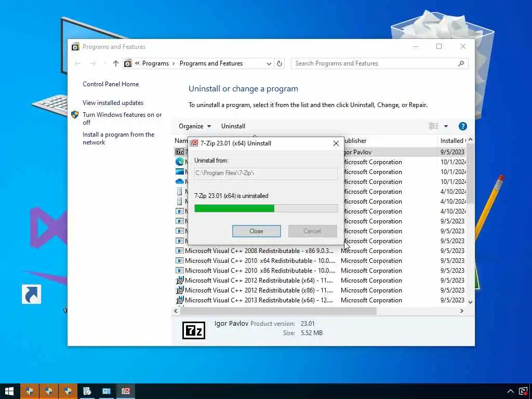Click the 7-Zip uninstaller icon on the taskbar
532x399 pixels.
pos(126,391)
